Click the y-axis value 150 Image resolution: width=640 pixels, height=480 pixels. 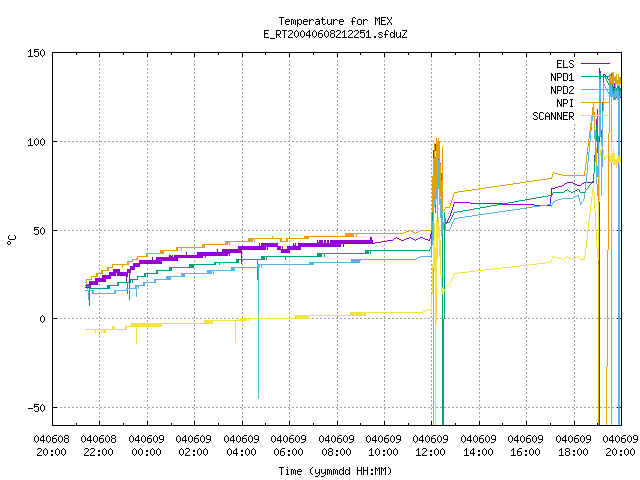(36, 53)
